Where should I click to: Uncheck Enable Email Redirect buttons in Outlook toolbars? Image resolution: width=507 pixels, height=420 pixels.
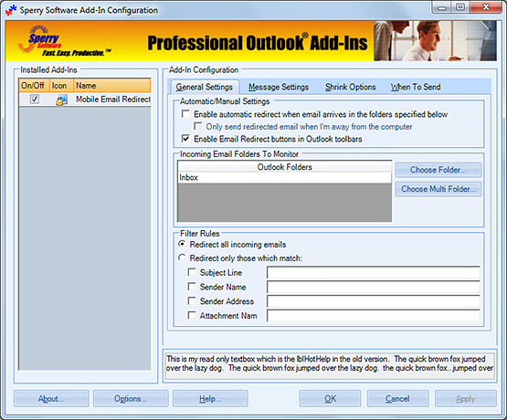pyautogui.click(x=185, y=139)
